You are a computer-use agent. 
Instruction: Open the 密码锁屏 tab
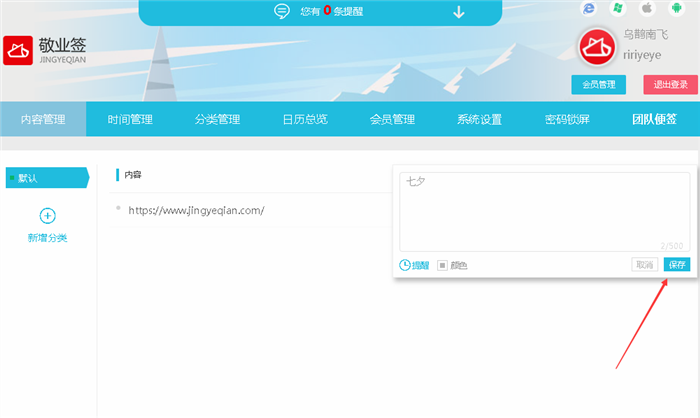(567, 119)
